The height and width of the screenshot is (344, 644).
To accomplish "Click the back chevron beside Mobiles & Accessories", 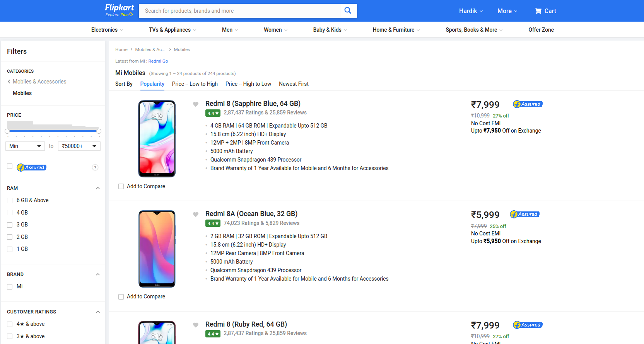I will pos(9,82).
